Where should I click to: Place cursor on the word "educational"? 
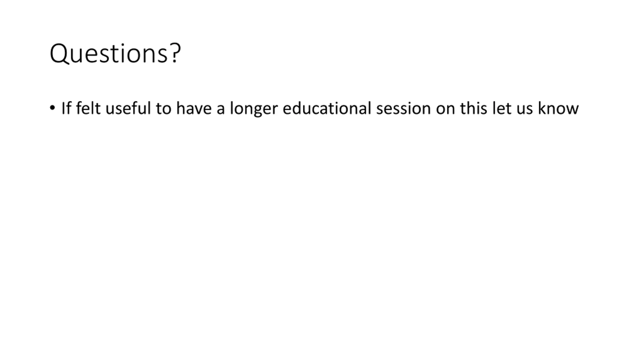coord(327,108)
